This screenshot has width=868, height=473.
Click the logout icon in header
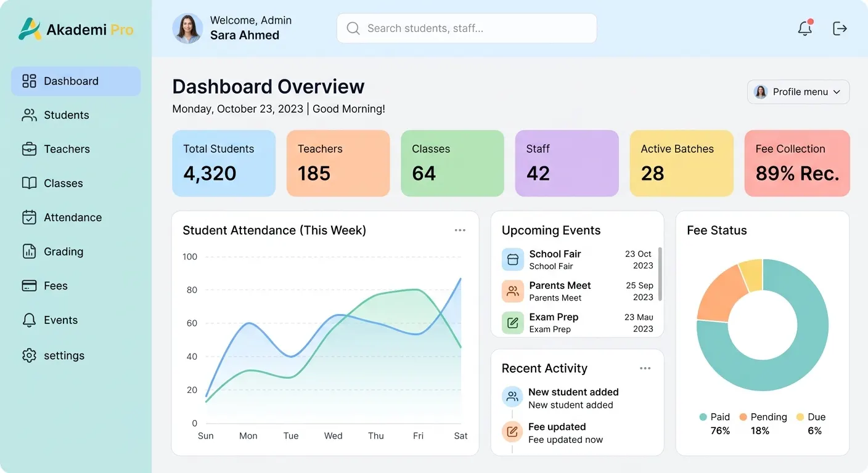click(x=840, y=28)
